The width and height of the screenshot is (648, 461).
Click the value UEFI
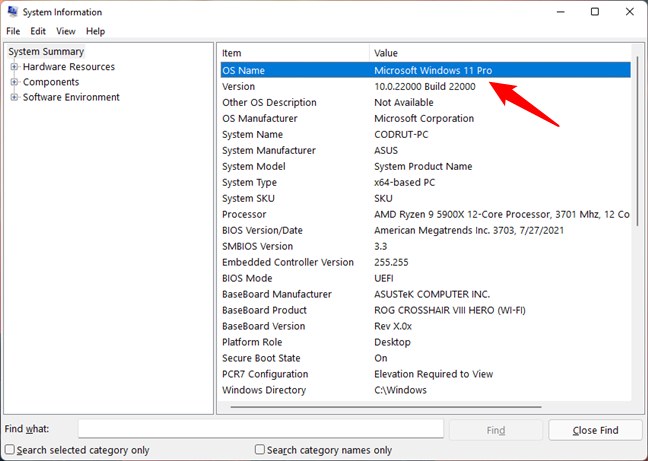(x=384, y=278)
